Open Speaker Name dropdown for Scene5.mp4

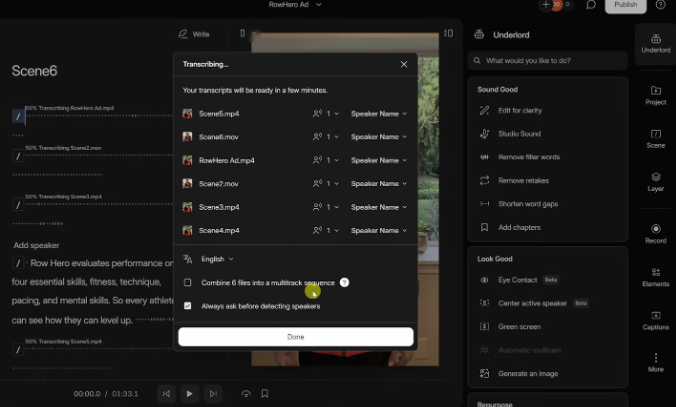(x=379, y=114)
